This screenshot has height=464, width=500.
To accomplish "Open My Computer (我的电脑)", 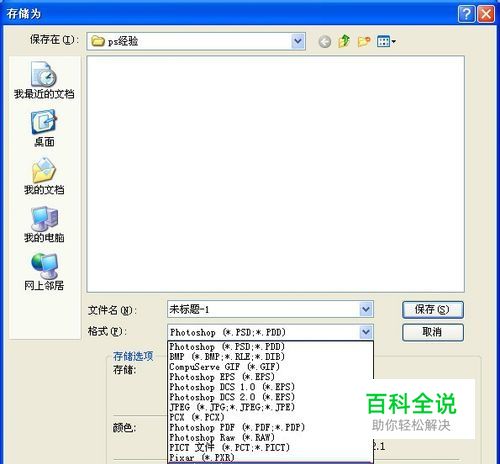I will click(x=44, y=224).
